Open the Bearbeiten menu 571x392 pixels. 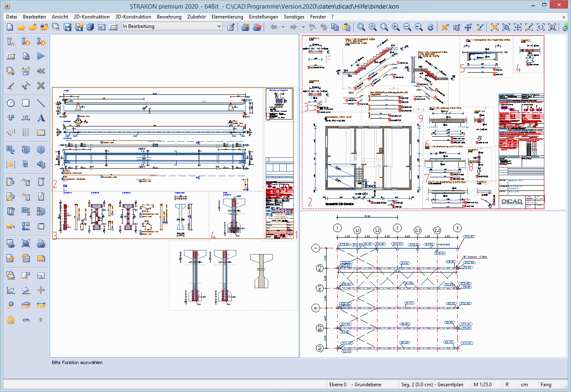pyautogui.click(x=35, y=17)
